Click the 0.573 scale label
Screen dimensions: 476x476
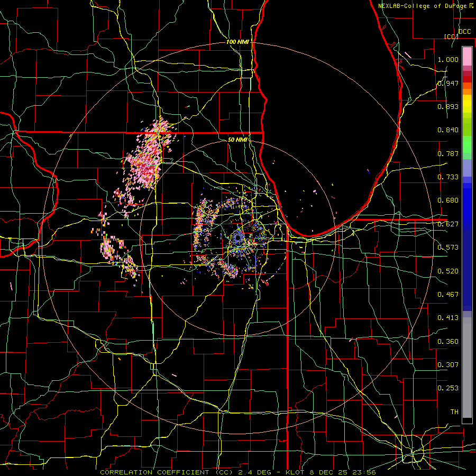click(x=448, y=248)
